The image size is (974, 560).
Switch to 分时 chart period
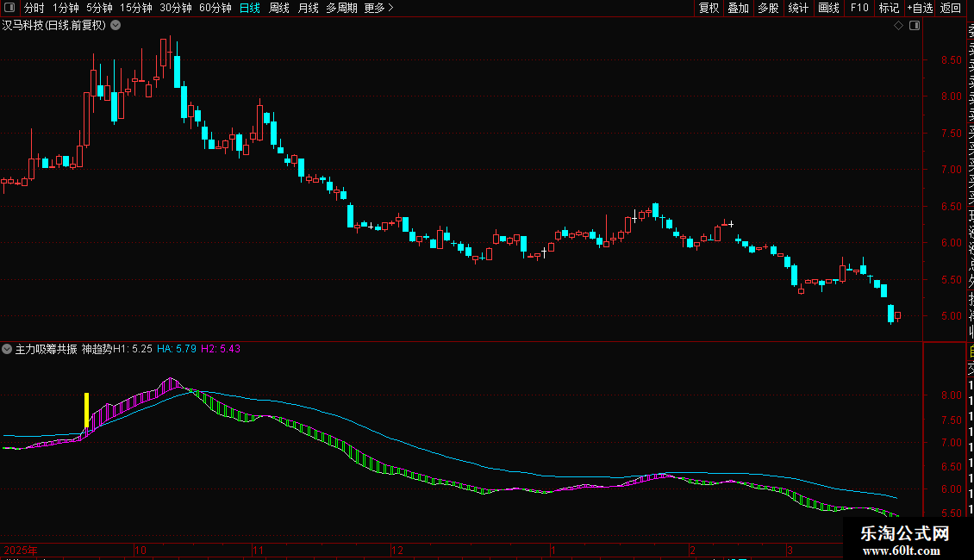pyautogui.click(x=34, y=8)
